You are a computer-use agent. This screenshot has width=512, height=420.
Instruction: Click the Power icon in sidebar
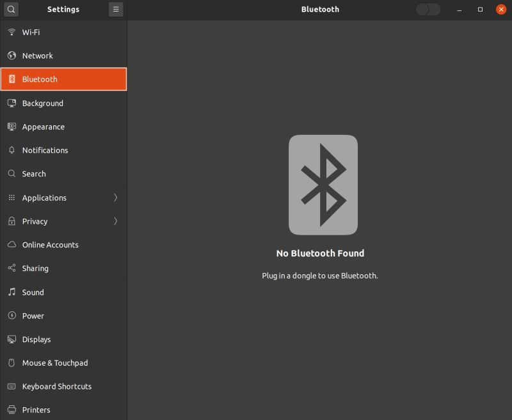(x=12, y=316)
